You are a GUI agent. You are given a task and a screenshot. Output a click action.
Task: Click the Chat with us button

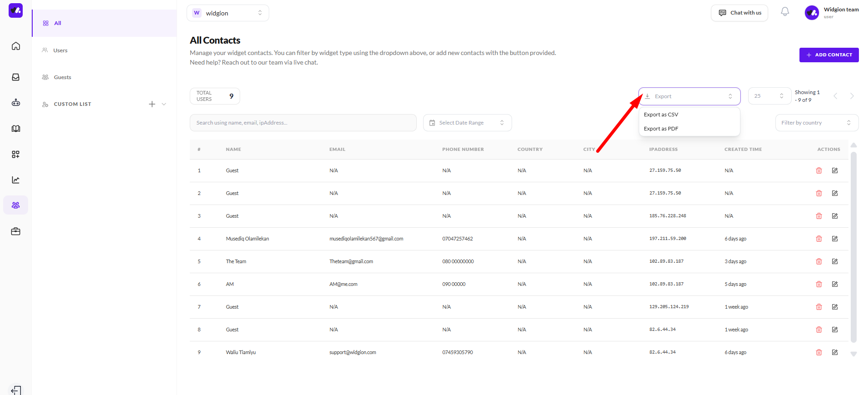[739, 13]
